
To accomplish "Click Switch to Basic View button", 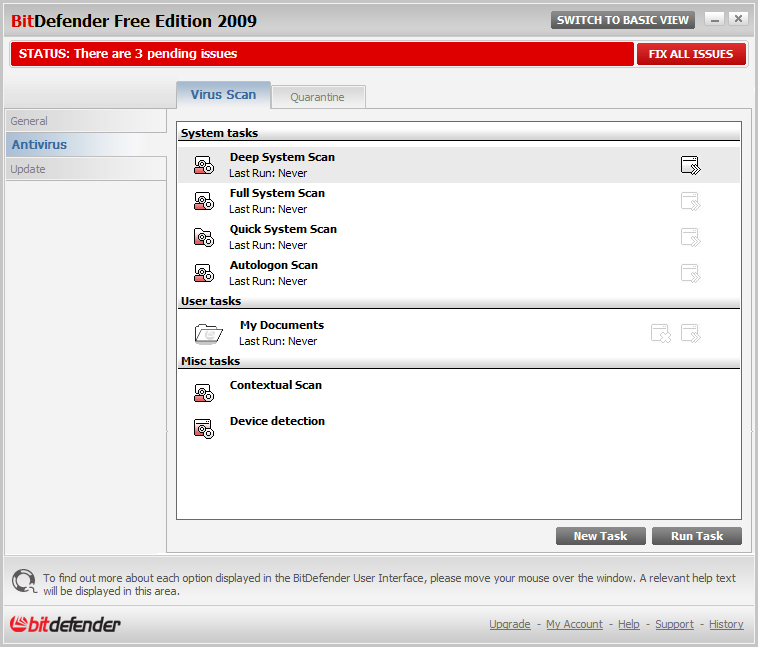I will [x=623, y=20].
